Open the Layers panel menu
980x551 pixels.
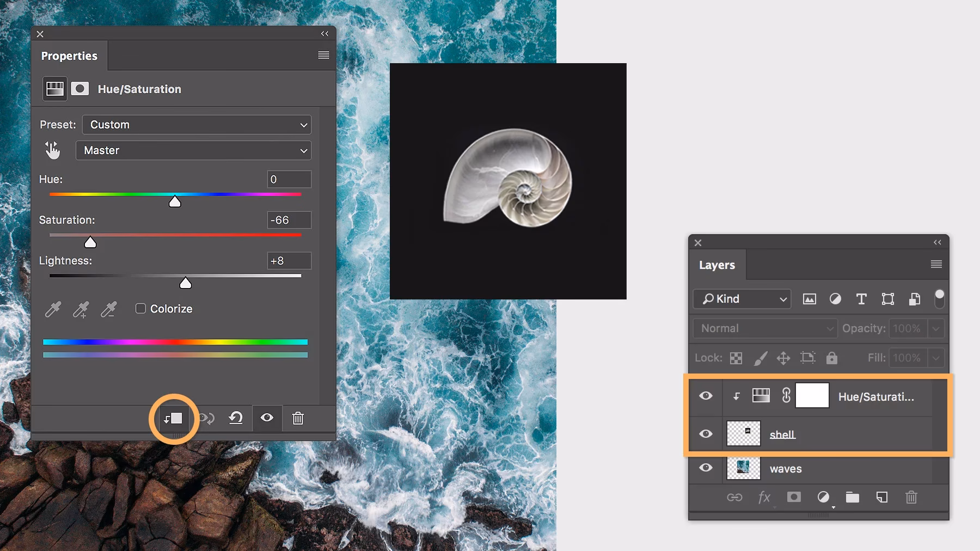tap(936, 264)
